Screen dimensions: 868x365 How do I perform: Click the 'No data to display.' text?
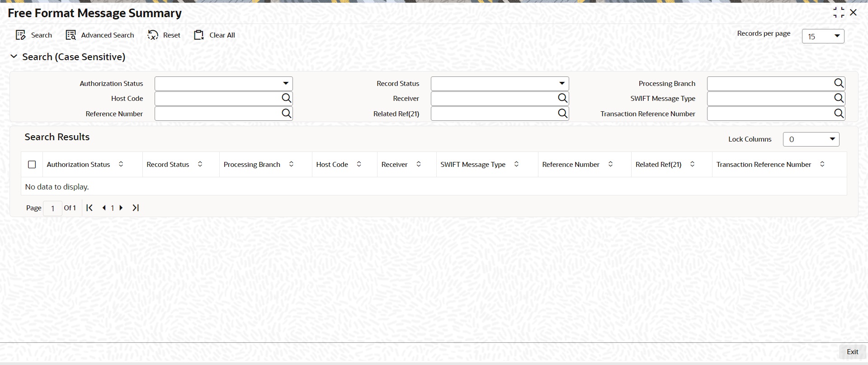(57, 187)
